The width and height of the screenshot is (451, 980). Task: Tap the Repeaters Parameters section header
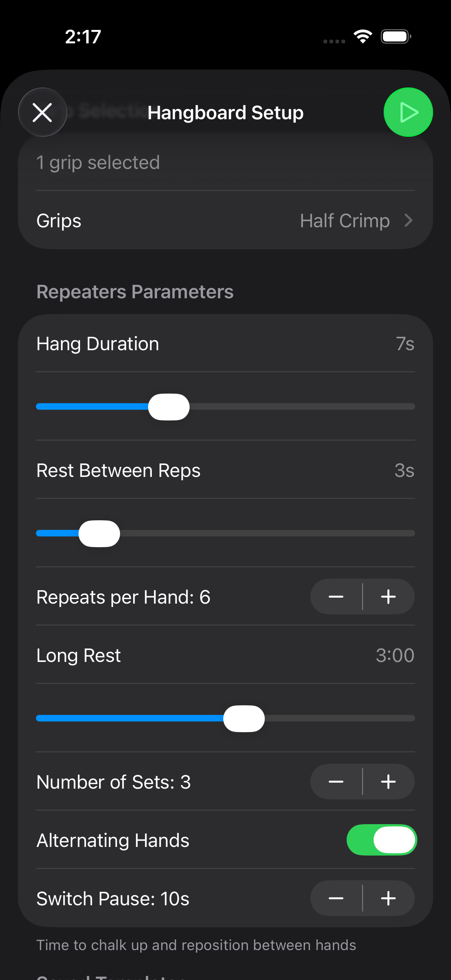[135, 292]
